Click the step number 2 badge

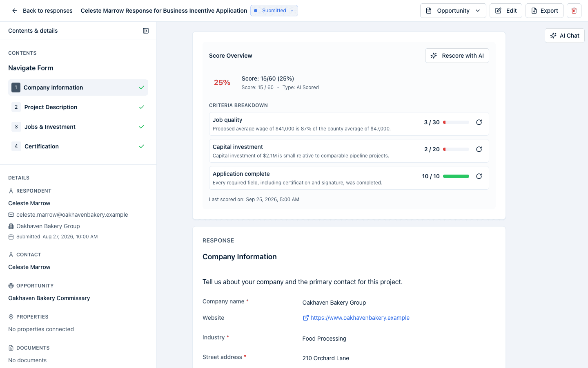16,107
